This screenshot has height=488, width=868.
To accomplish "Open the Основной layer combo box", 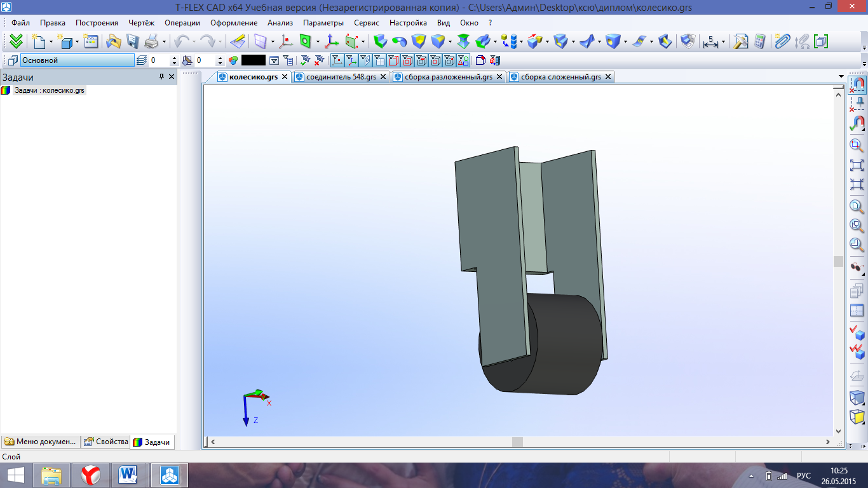I will tap(78, 60).
